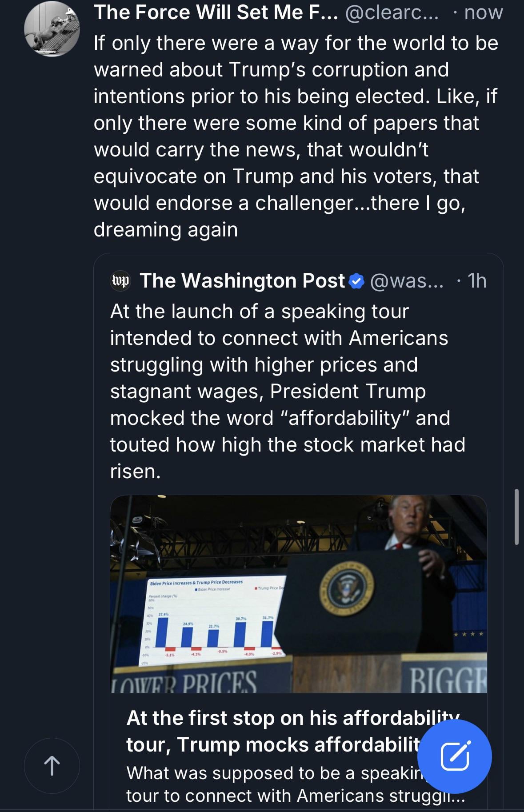
Task: Click the article summary starting "What was supposed to be"
Action: pos(271,784)
